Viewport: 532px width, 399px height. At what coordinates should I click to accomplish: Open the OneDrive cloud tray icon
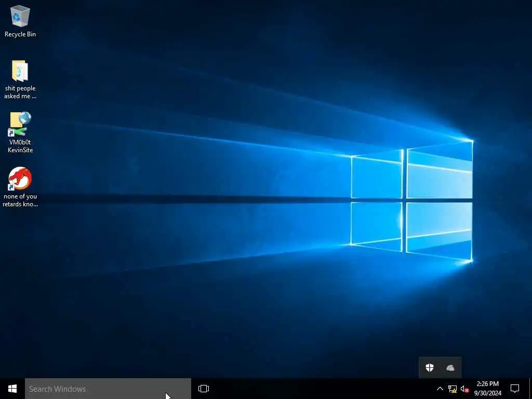coord(450,368)
